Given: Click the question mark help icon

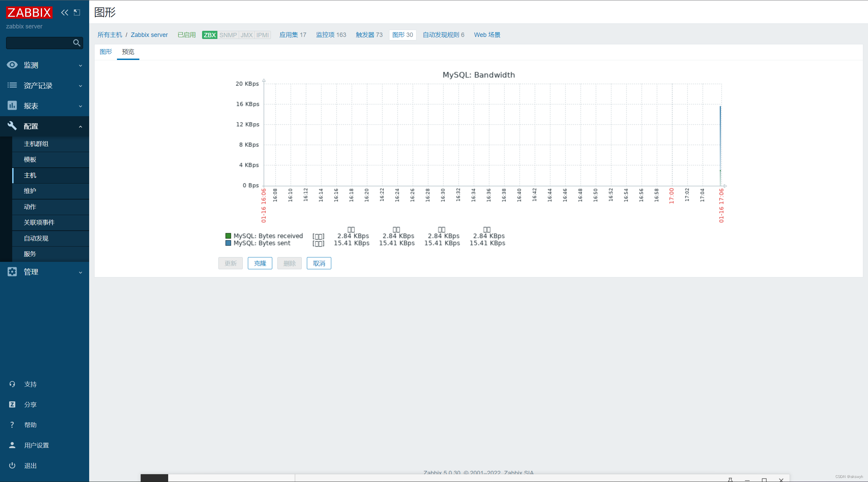Looking at the screenshot, I should pyautogui.click(x=12, y=425).
